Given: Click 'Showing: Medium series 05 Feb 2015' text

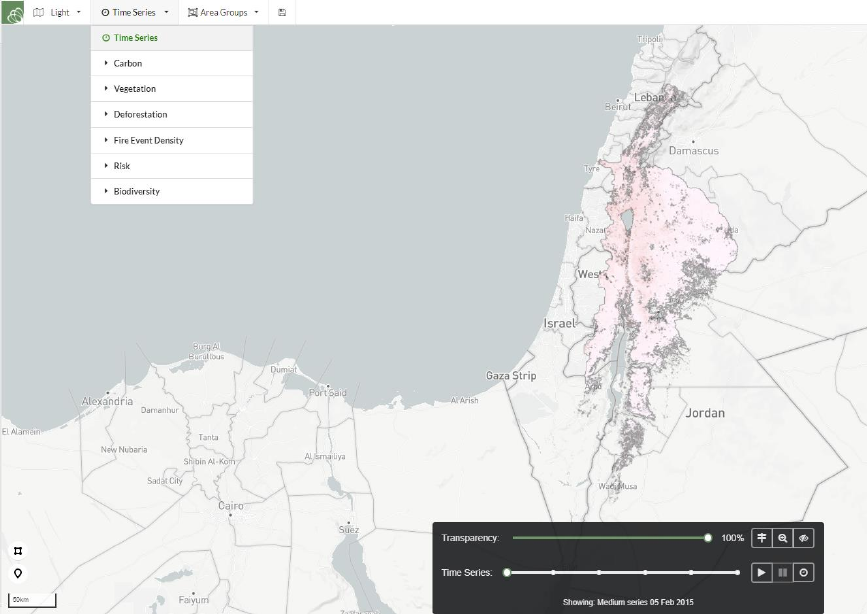Looking at the screenshot, I should (628, 602).
